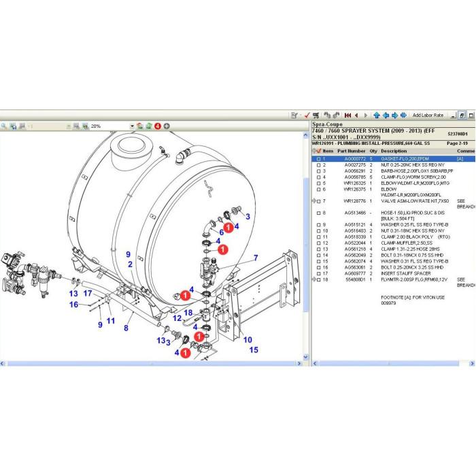Image resolution: width=476 pixels, height=476 pixels.
Task: Click the diagram horizontal scrollbar right arrow
Action: [299, 363]
